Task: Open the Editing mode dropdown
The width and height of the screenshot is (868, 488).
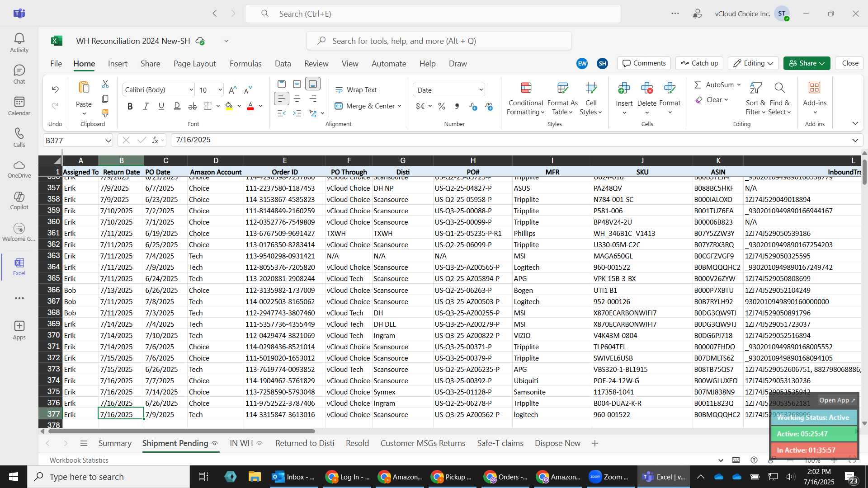Action: click(x=753, y=63)
